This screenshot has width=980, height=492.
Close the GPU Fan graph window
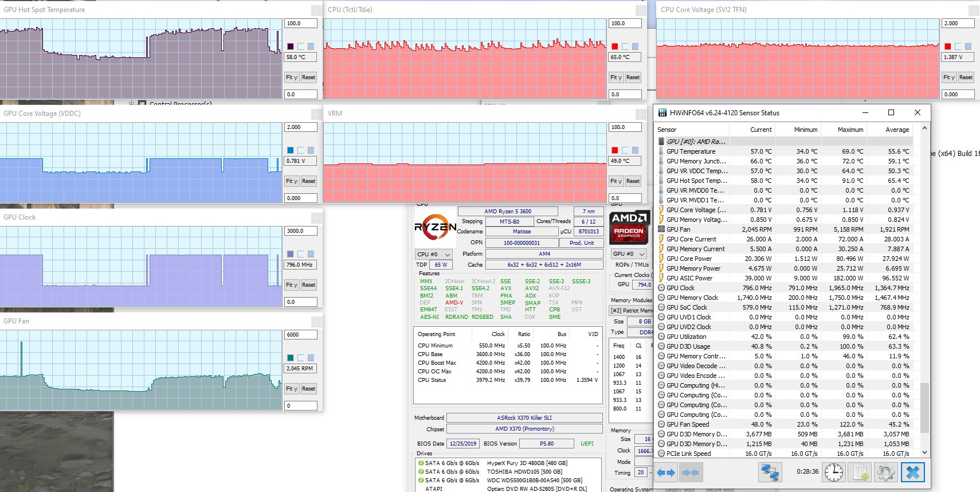(316, 322)
